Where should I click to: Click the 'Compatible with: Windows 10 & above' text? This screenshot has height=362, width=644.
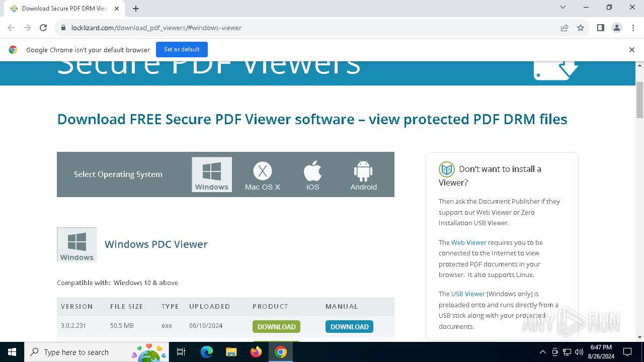(x=117, y=283)
